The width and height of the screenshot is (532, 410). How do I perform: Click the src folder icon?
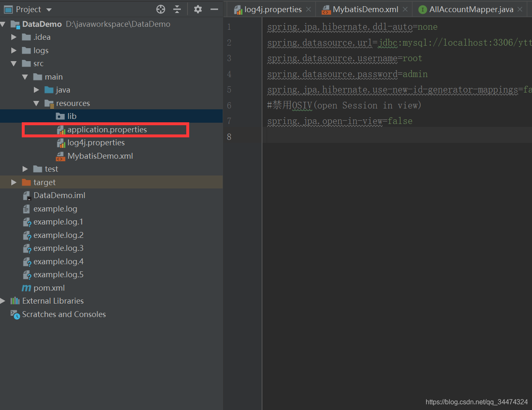[x=26, y=64]
